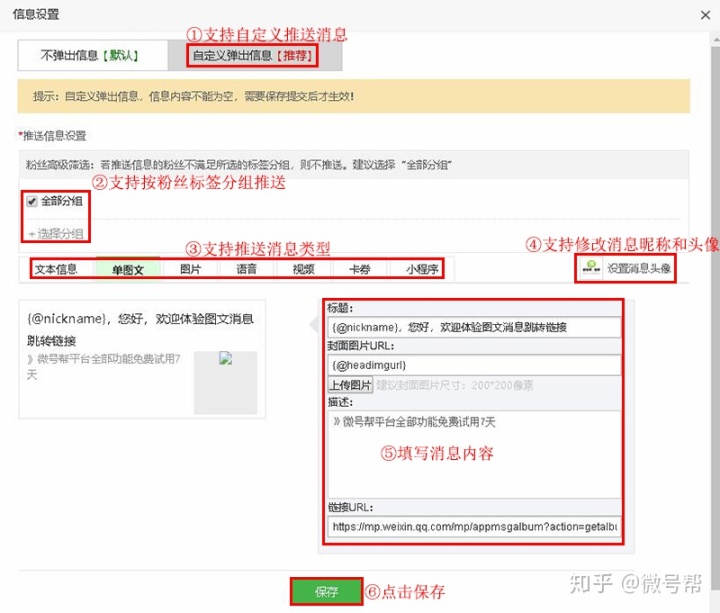Choose the 语音 message type tab
720x613 pixels.
pos(247,269)
